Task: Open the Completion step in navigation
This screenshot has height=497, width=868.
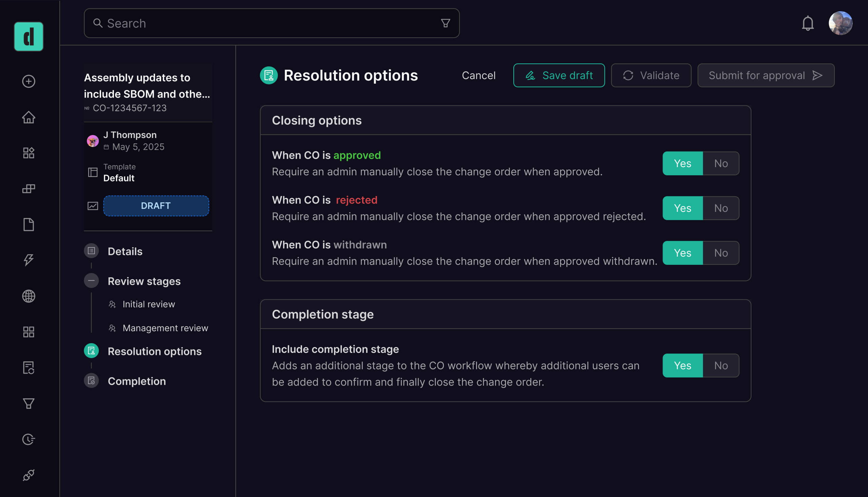Action: coord(137,381)
